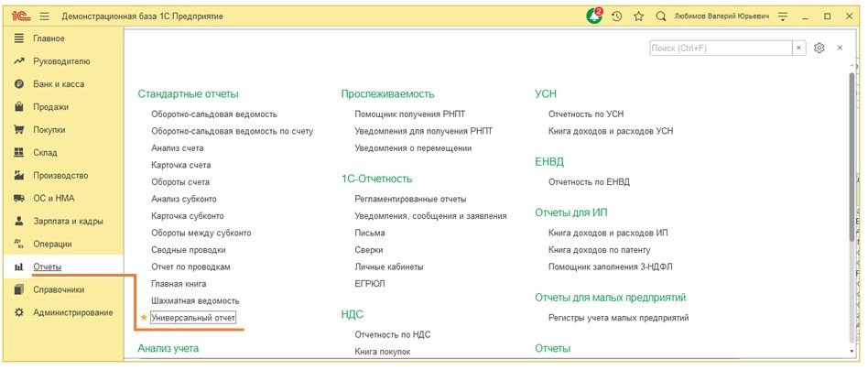868x370 pixels.
Task: Open Отчет по проводкам
Action: click(x=190, y=267)
